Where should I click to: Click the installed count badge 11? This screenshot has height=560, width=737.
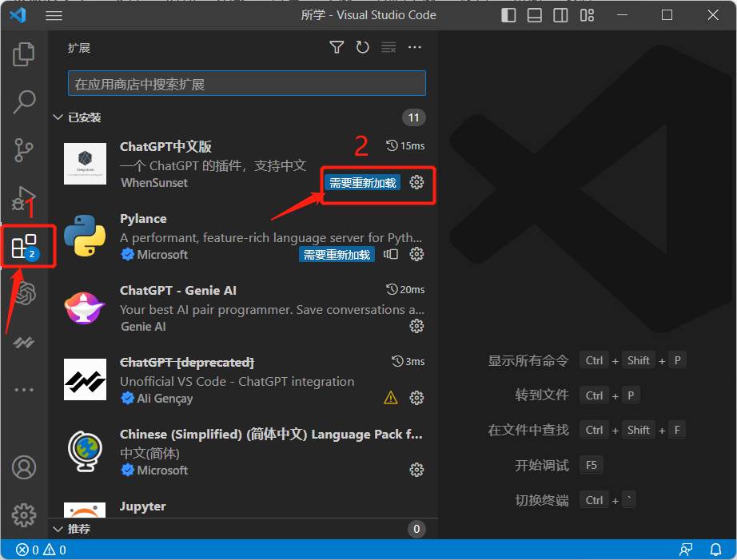pos(413,117)
